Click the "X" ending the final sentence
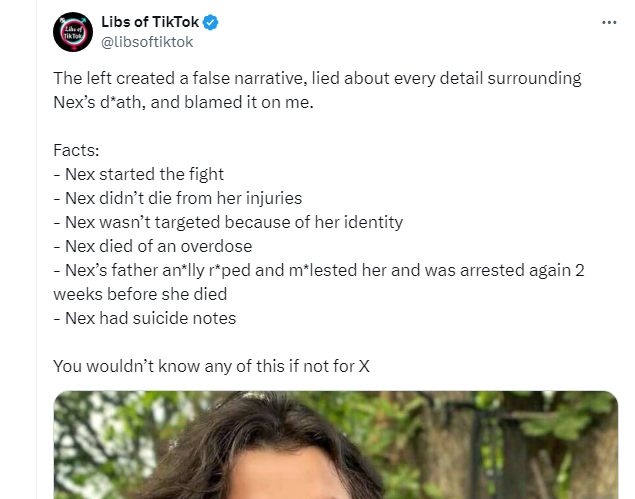 [364, 366]
